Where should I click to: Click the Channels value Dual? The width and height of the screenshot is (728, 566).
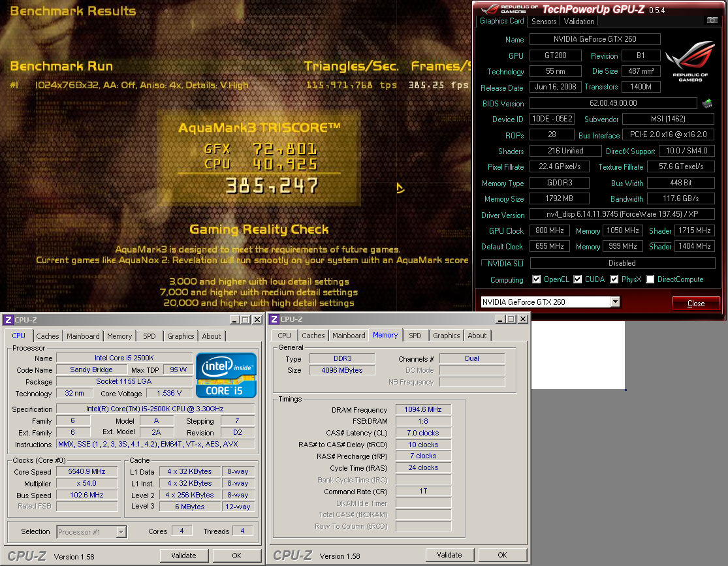coord(472,358)
